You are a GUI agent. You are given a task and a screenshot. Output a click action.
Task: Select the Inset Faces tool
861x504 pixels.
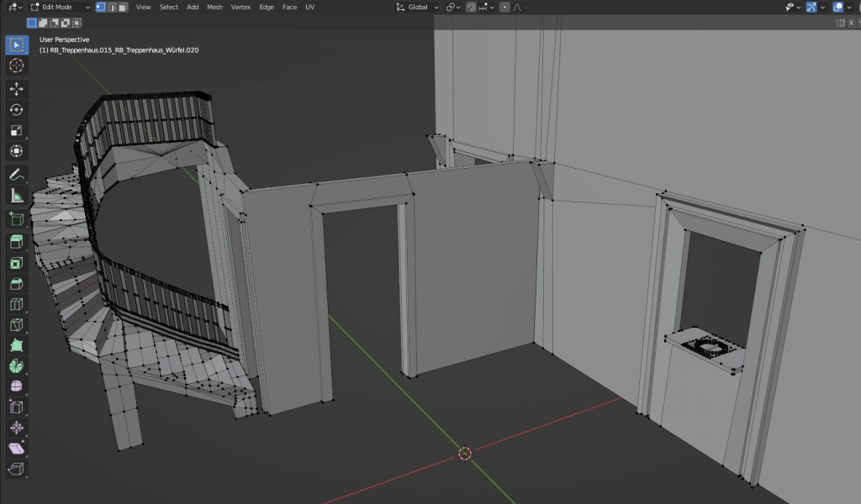[x=16, y=263]
